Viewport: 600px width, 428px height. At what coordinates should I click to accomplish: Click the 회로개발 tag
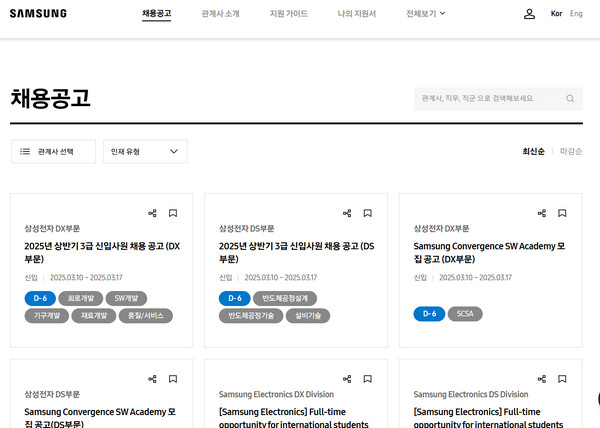pyautogui.click(x=81, y=298)
